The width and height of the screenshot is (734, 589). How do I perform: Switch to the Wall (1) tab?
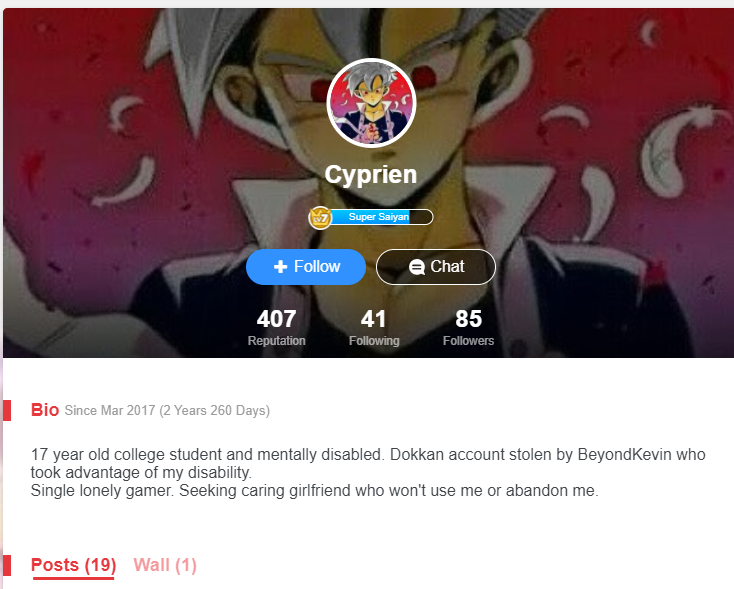[165, 565]
